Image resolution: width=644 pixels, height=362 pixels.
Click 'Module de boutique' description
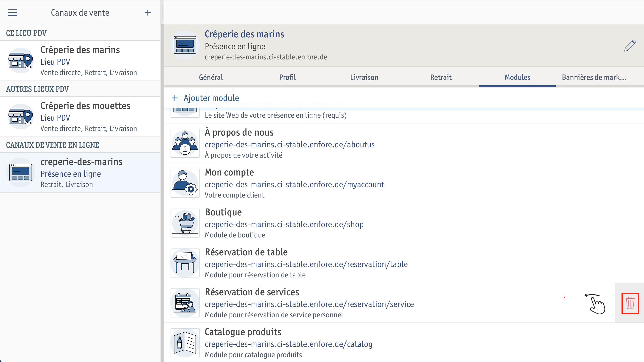pyautogui.click(x=235, y=235)
